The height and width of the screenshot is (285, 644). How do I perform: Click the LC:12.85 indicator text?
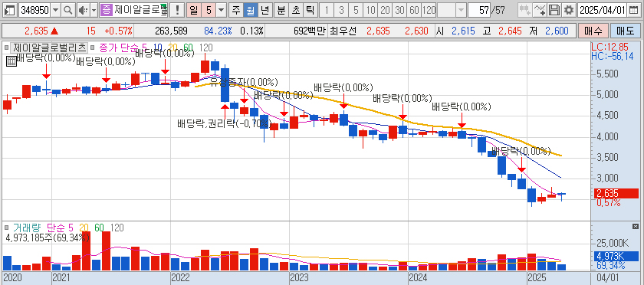(x=609, y=47)
